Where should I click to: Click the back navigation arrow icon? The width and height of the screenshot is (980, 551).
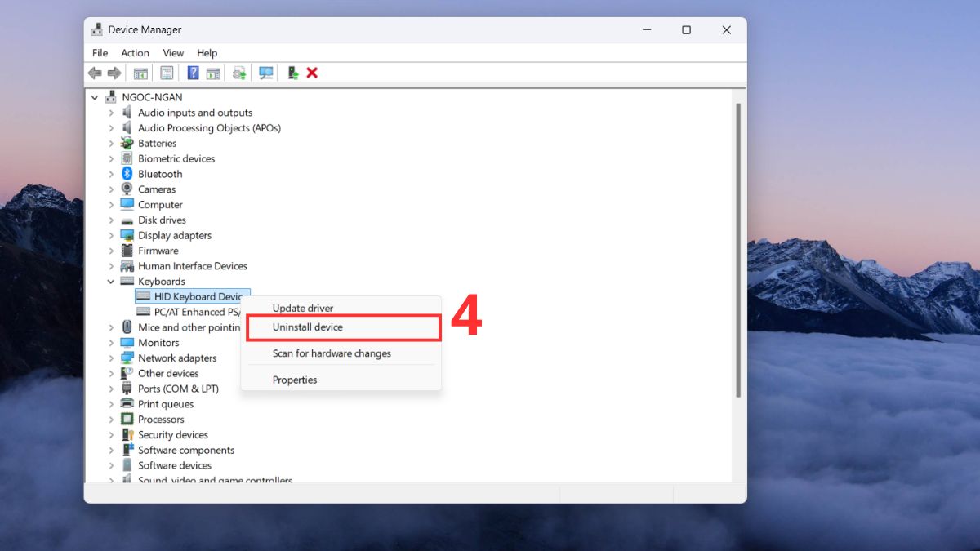(x=95, y=73)
